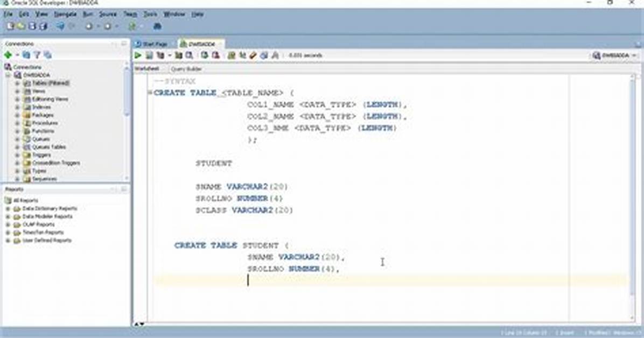Click the --SYNTAX comment line
Image resolution: width=644 pixels, height=338 pixels.
(x=174, y=81)
